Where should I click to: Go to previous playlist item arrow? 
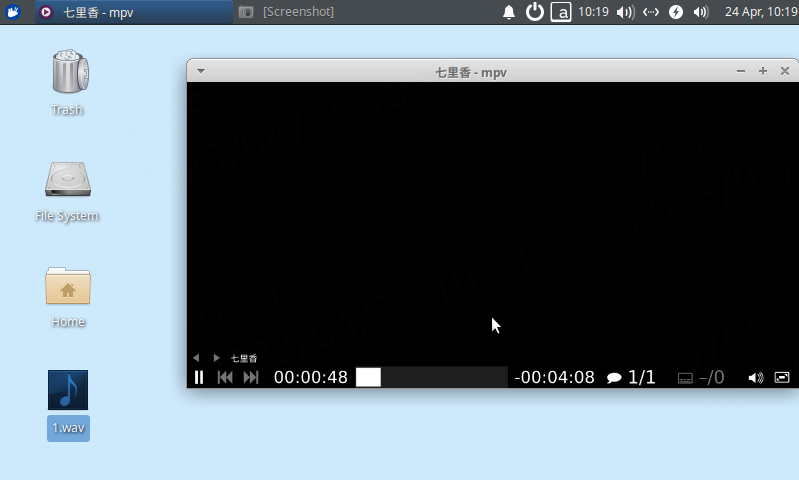coord(196,358)
